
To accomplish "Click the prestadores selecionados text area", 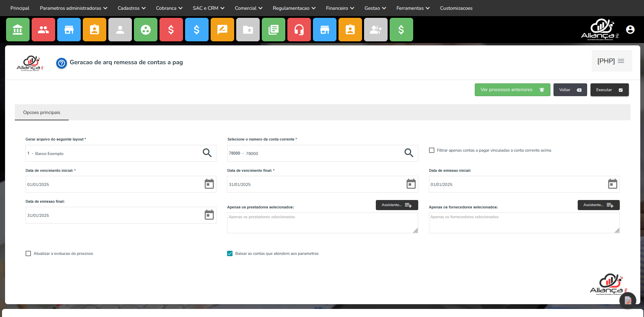I will (322, 223).
